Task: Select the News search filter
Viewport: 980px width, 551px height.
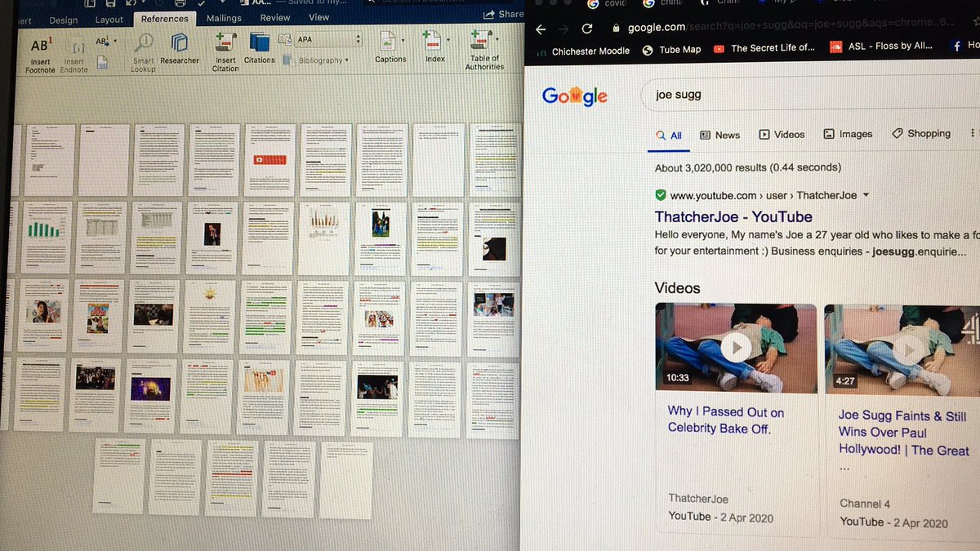Action: [719, 135]
